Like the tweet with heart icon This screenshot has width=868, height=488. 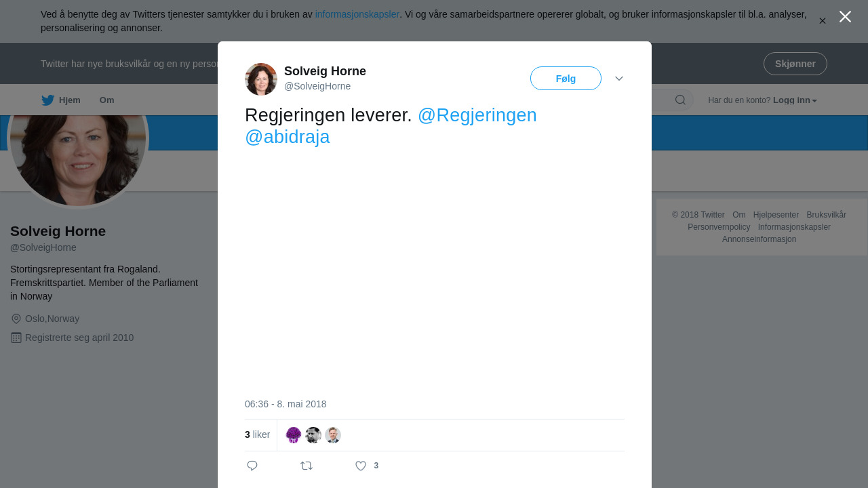click(361, 466)
